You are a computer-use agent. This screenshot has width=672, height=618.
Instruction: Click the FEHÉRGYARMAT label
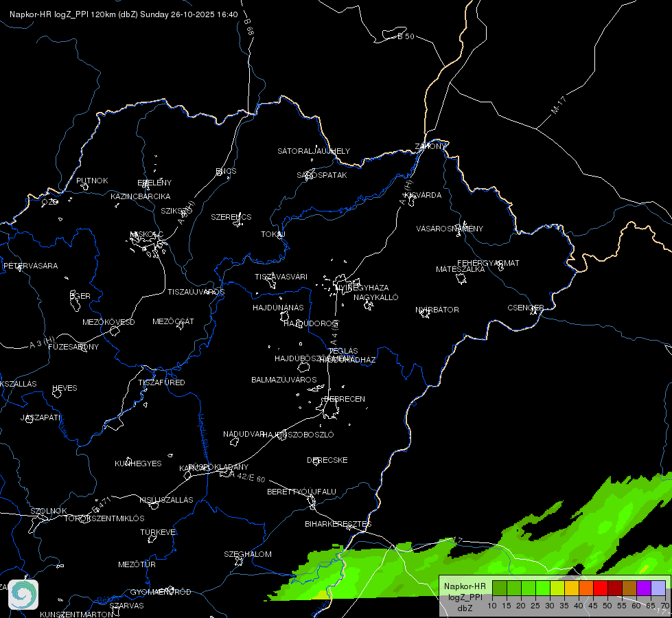coord(488,263)
